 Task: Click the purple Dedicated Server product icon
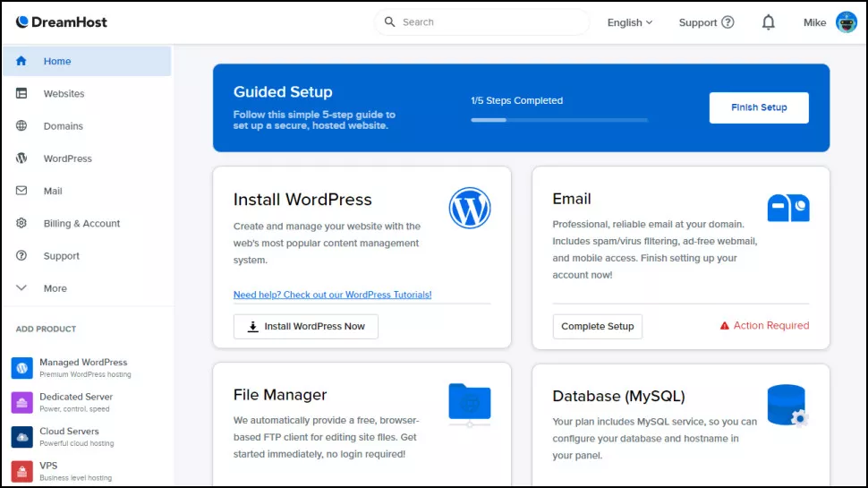[x=21, y=402]
